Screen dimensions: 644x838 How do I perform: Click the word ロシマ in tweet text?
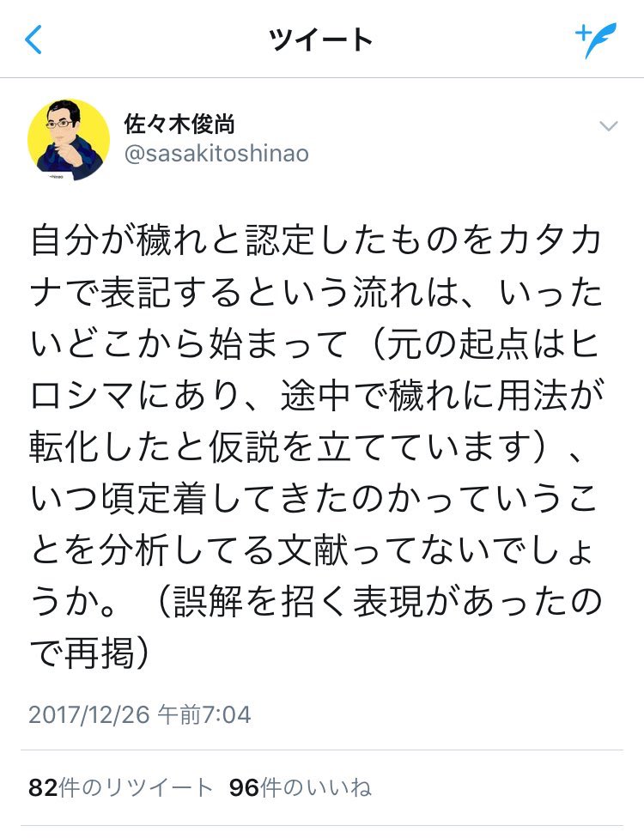(82, 396)
